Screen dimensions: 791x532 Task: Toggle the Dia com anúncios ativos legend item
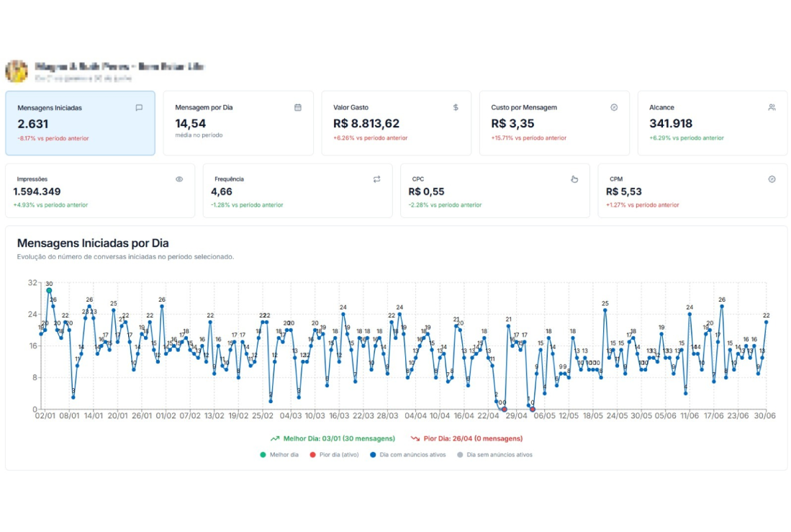click(371, 455)
